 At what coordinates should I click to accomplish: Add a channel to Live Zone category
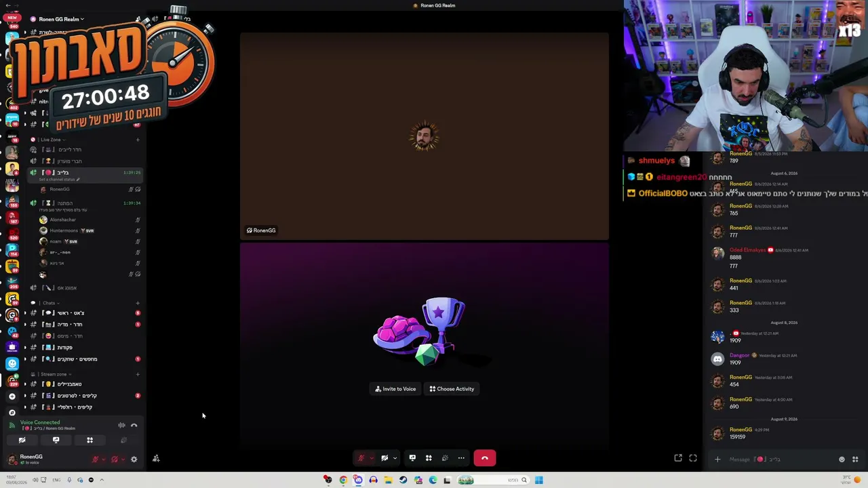coord(138,140)
